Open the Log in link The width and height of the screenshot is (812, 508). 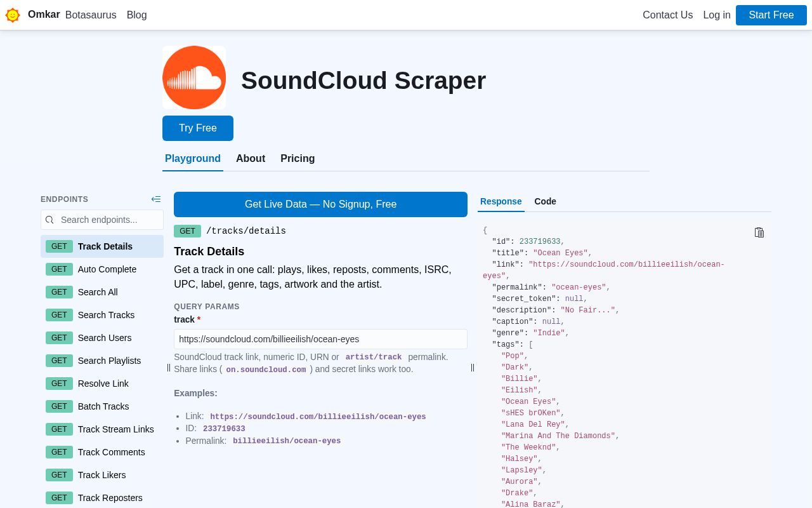[717, 15]
